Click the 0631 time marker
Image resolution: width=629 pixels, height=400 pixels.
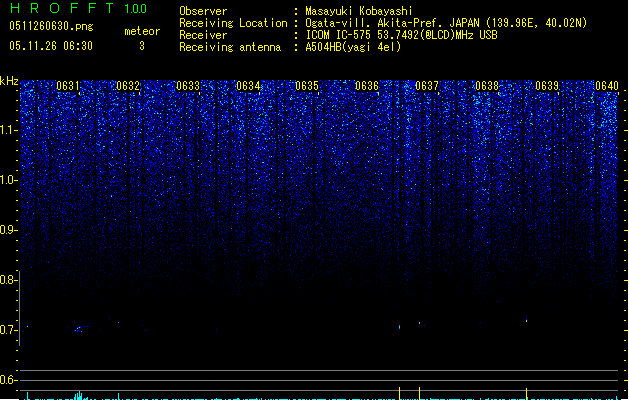point(68,86)
